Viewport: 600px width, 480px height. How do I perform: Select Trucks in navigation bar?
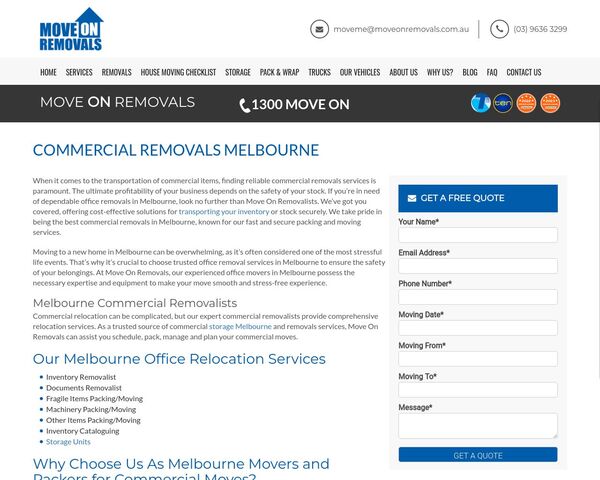coord(320,72)
